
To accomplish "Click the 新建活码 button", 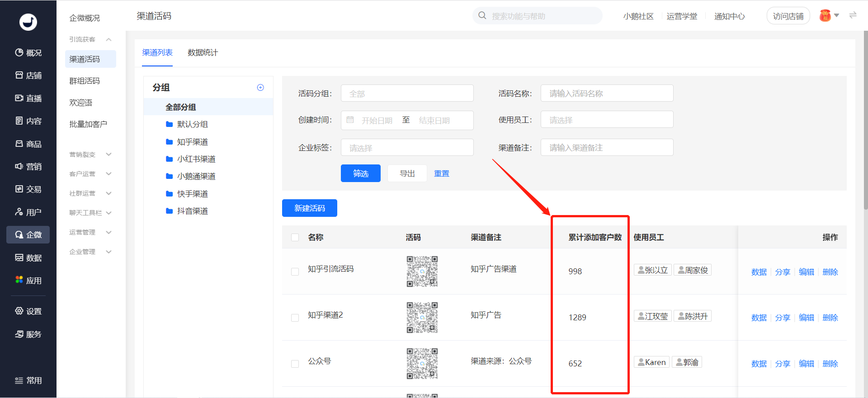I will point(310,208).
